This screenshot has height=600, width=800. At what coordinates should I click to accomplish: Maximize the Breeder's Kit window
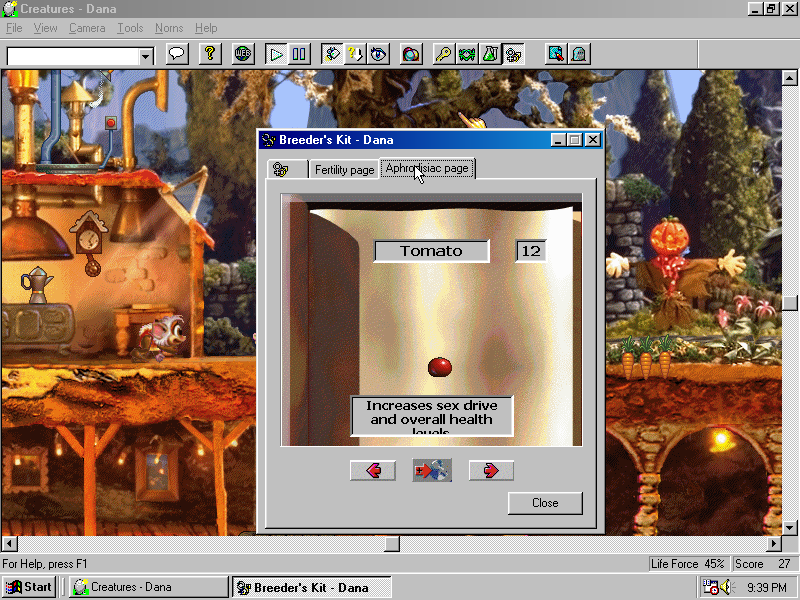tap(574, 140)
